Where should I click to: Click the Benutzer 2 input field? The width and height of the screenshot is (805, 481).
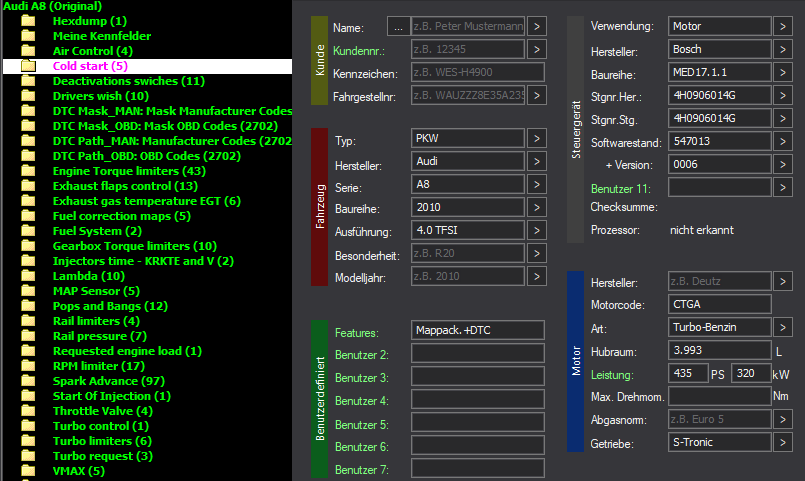click(x=478, y=353)
